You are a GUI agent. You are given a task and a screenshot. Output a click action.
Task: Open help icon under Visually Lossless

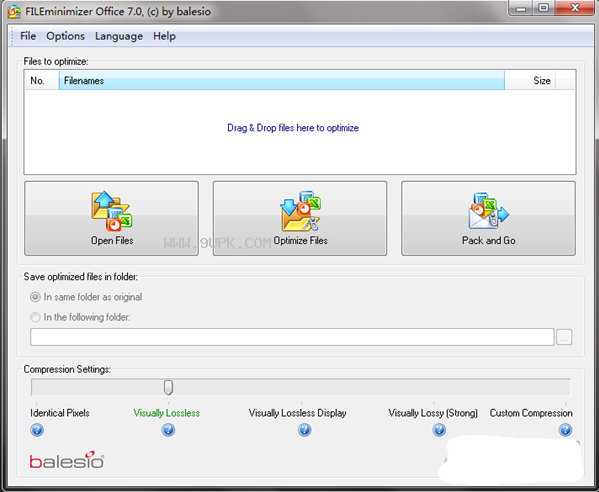click(x=168, y=430)
